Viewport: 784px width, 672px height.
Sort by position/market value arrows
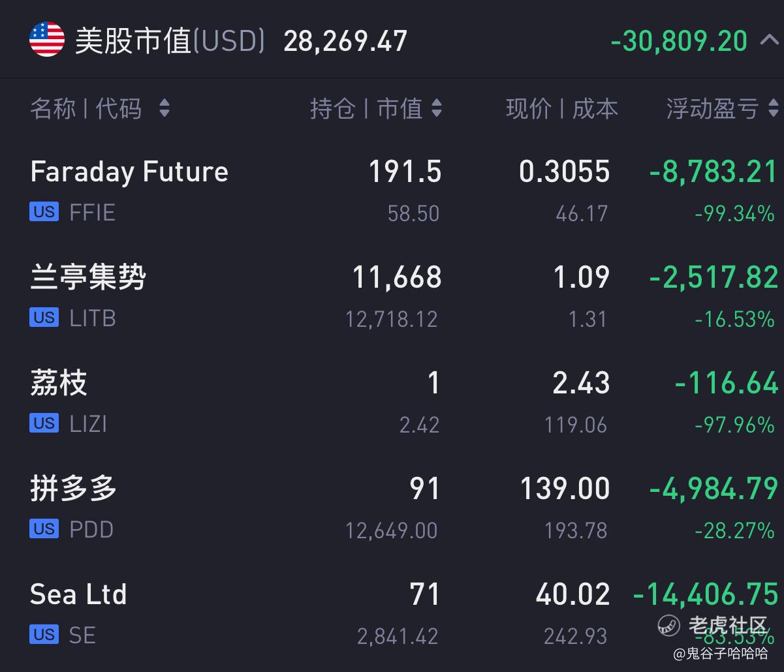pos(437,108)
